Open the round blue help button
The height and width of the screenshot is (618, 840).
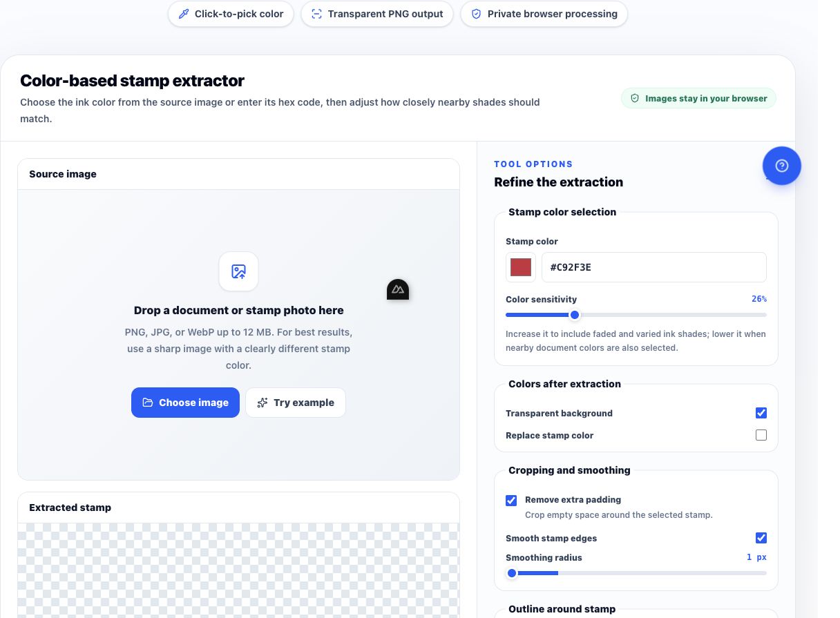(782, 166)
